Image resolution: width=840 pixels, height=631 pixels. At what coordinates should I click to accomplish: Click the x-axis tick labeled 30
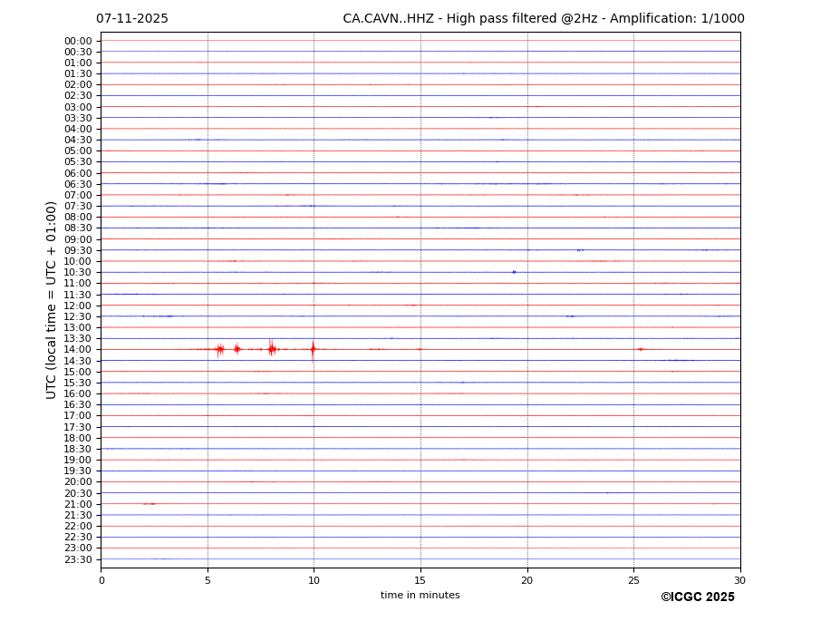click(x=739, y=581)
